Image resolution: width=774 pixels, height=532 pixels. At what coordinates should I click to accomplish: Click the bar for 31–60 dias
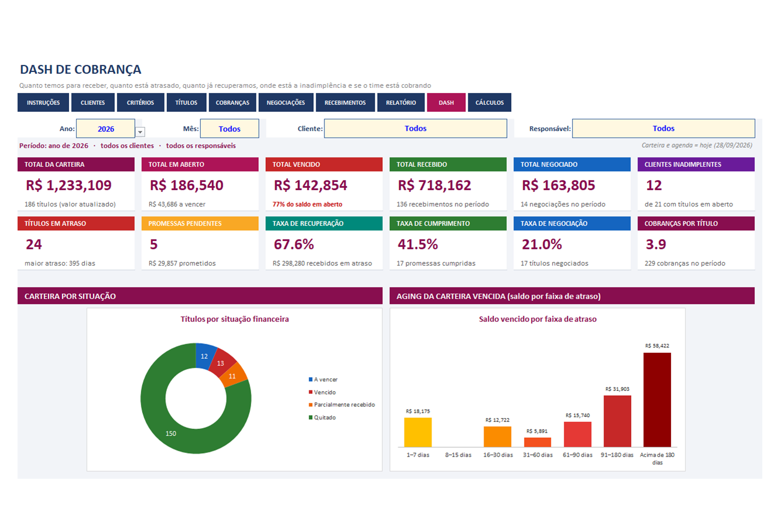(537, 442)
